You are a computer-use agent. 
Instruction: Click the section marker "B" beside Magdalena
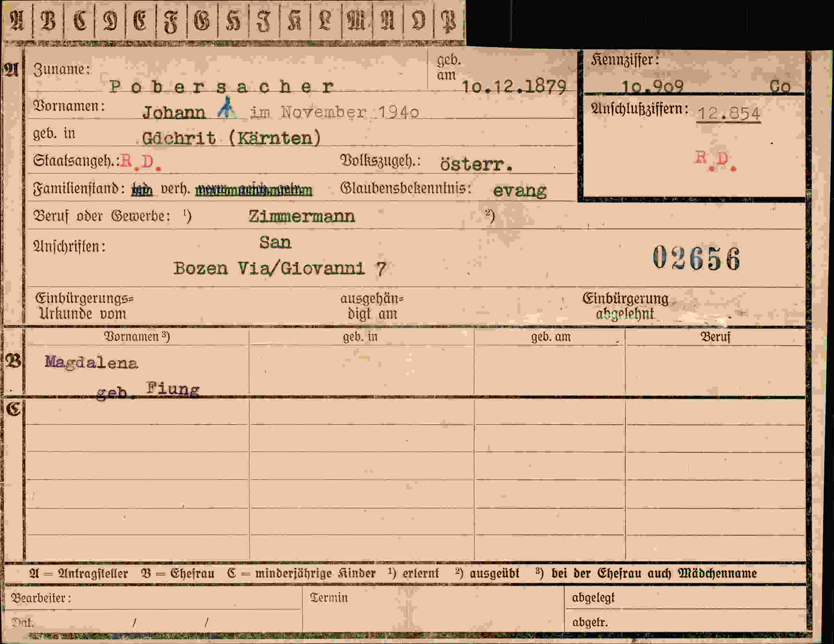click(x=13, y=360)
